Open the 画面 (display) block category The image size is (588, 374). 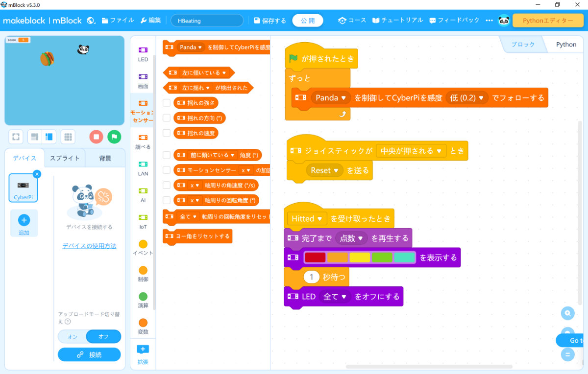[x=143, y=81]
